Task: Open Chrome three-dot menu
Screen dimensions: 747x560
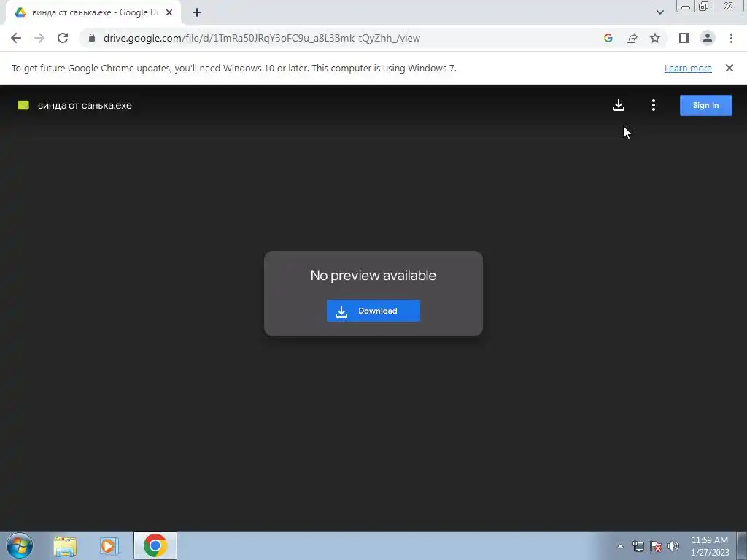Action: pos(731,38)
